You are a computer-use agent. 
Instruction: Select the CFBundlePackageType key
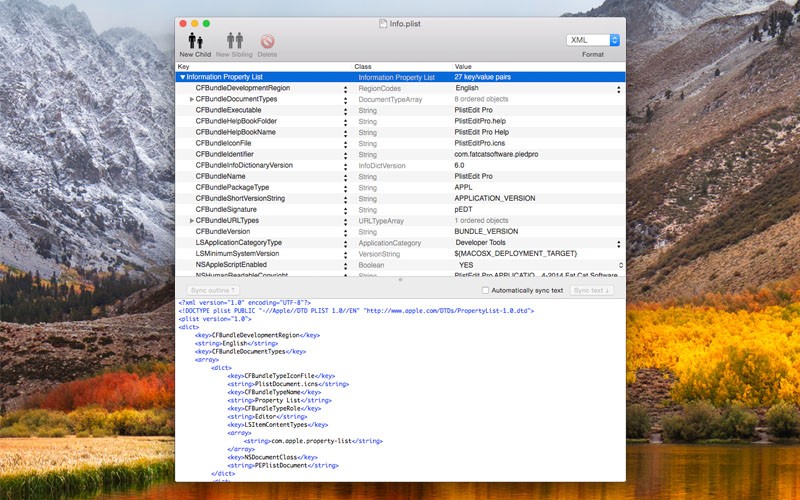click(x=232, y=187)
